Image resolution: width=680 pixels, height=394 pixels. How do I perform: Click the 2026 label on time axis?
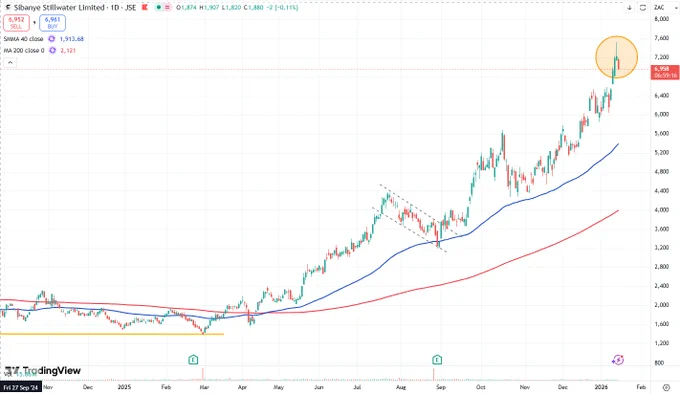click(x=600, y=387)
